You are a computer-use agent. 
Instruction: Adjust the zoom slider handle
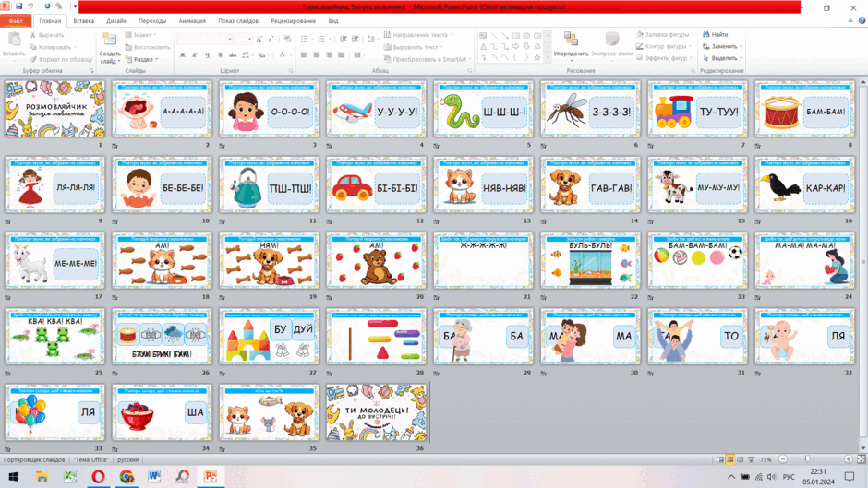(808, 459)
